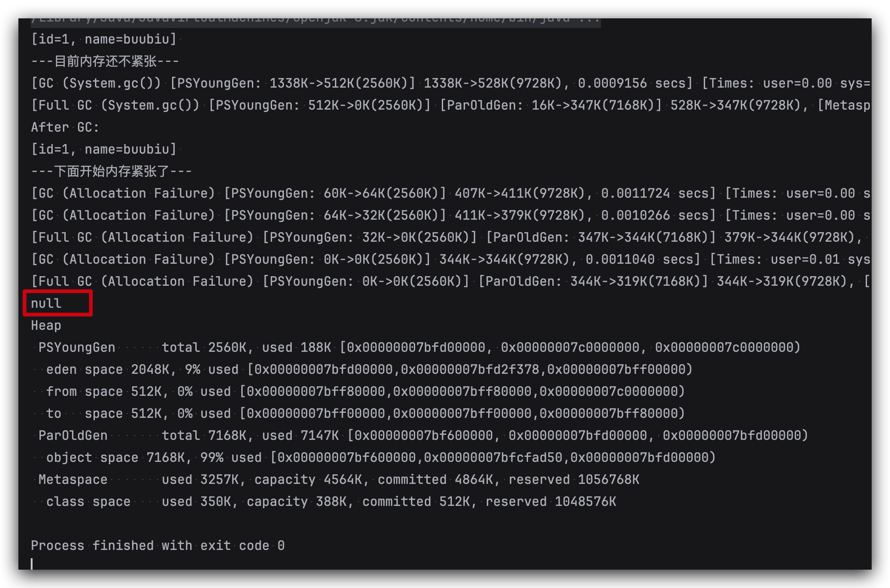The height and width of the screenshot is (588, 890).
Task: Click the 'Heap' heading line
Action: click(46, 326)
